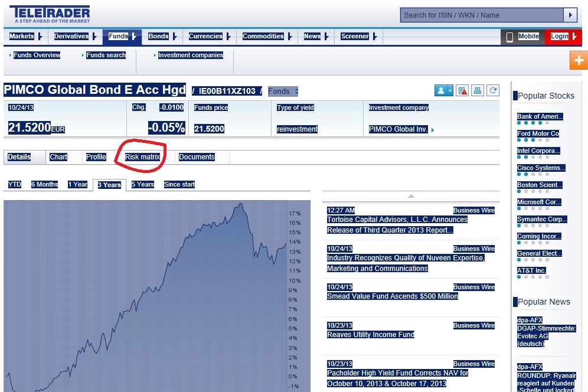
Task: Open the Currencies menu
Action: 209,37
